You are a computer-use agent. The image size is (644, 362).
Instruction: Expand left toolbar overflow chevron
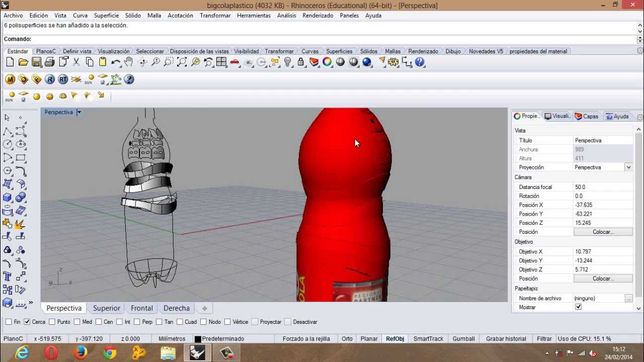(x=31, y=303)
